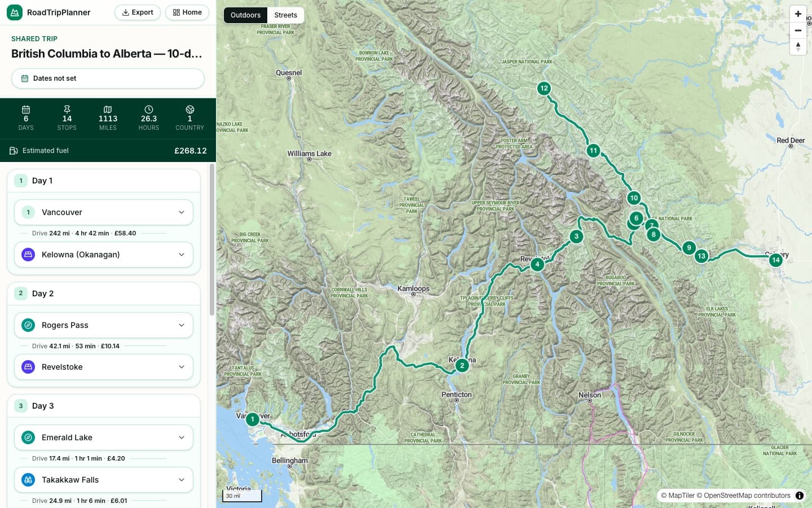Select the Day 3 header

pos(104,406)
